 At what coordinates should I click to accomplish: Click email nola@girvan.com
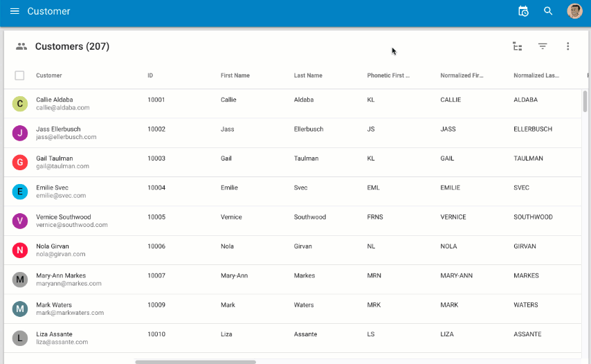pos(61,255)
